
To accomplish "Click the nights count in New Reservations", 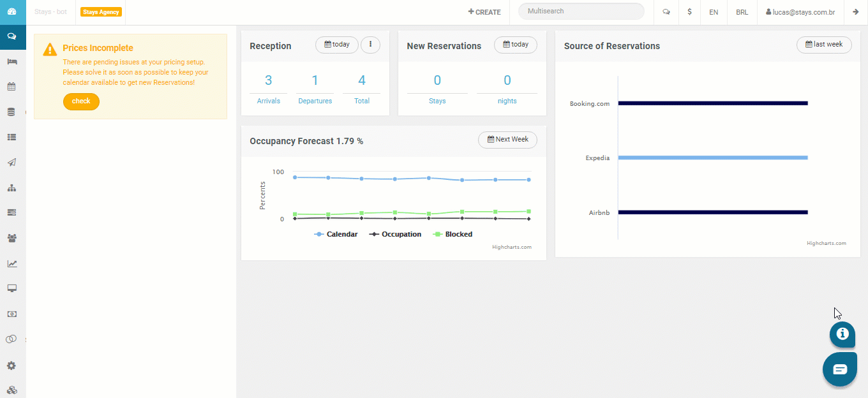I will 507,80.
